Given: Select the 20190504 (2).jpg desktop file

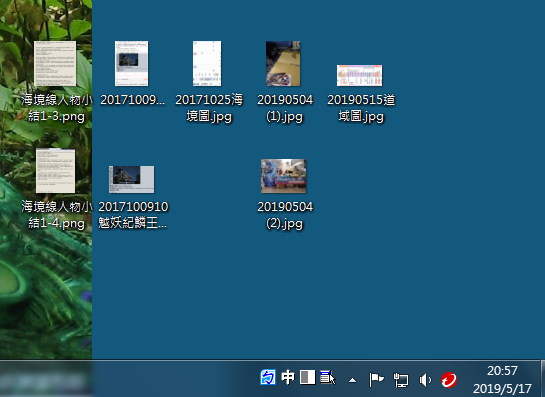Looking at the screenshot, I should [x=284, y=176].
